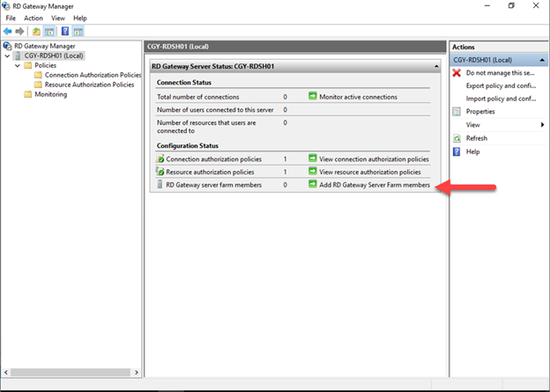The height and width of the screenshot is (392, 550).
Task: Select Connection Authorization Policies tree label
Action: (93, 75)
